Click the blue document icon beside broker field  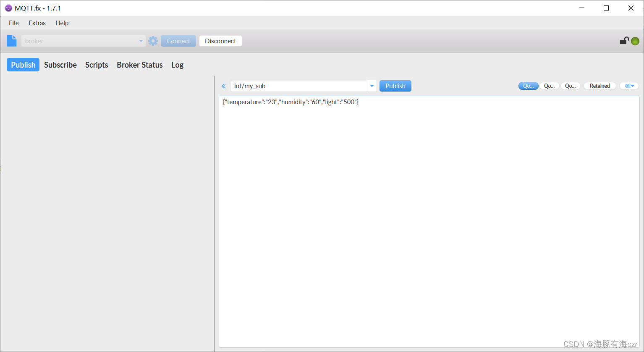pos(12,41)
